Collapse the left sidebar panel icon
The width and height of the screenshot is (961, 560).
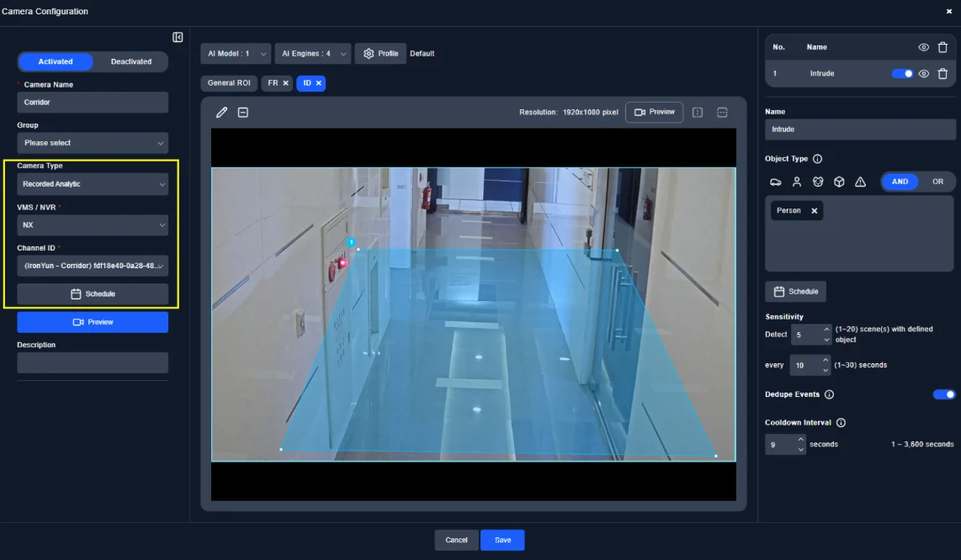click(178, 37)
